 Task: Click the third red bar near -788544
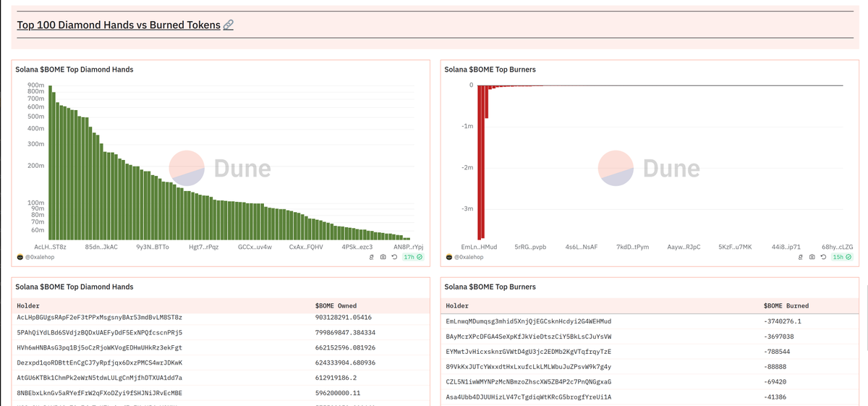[487, 101]
